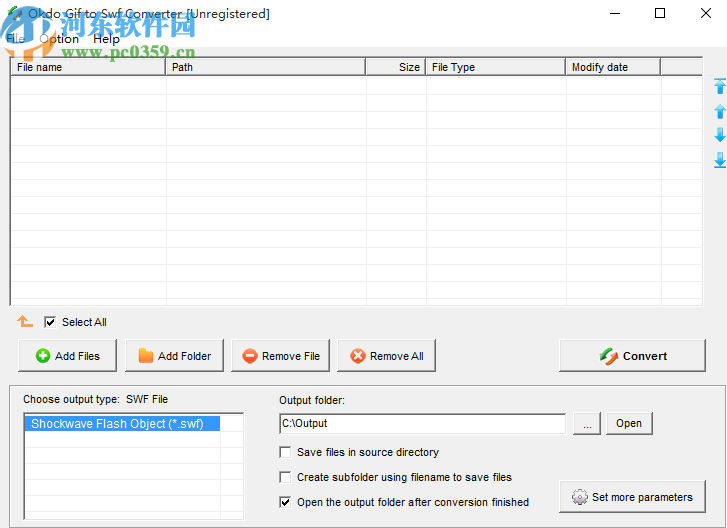Open the Help menu

106,39
